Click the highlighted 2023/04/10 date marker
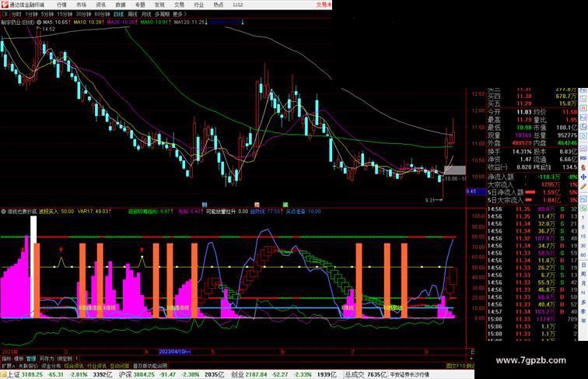Screen dimensions: 588x379 tap(175, 352)
